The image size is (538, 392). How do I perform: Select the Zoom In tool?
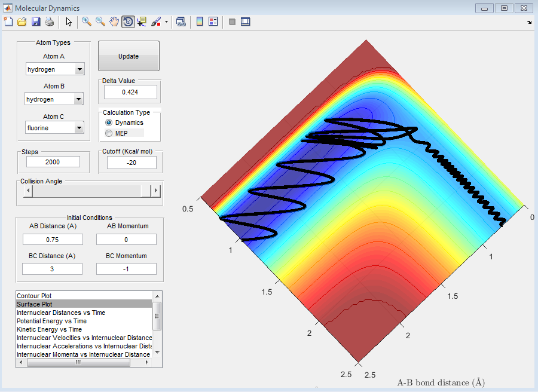point(87,22)
